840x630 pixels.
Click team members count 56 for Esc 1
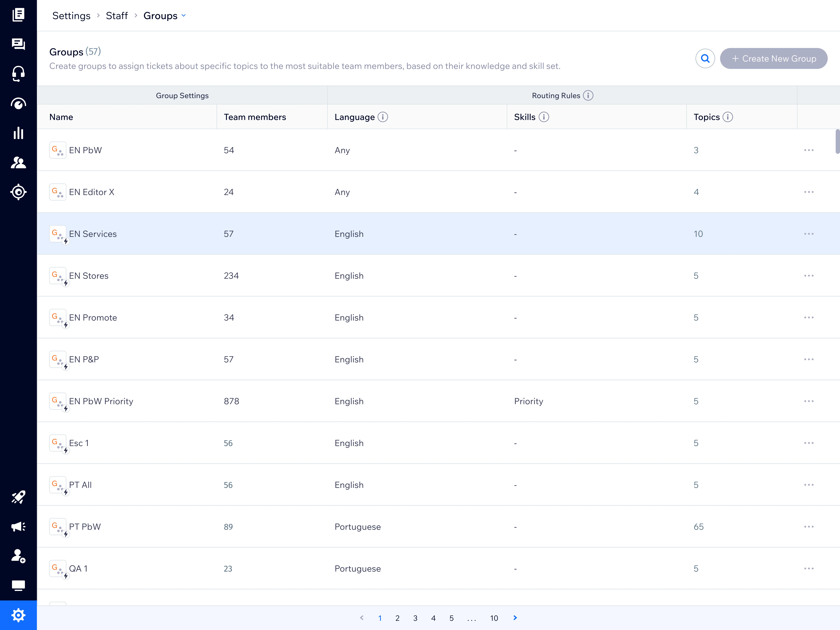click(x=228, y=443)
